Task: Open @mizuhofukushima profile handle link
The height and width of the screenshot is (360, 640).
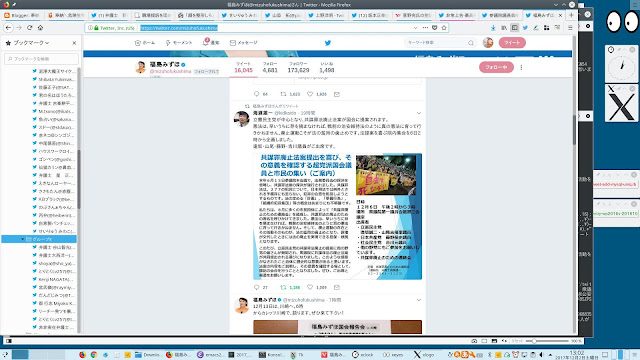Action: [x=170, y=71]
